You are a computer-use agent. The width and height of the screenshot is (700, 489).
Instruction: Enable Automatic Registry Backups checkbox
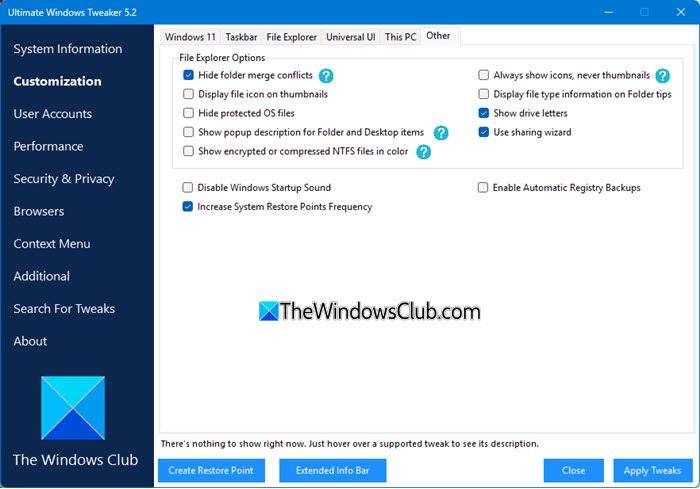tap(483, 188)
